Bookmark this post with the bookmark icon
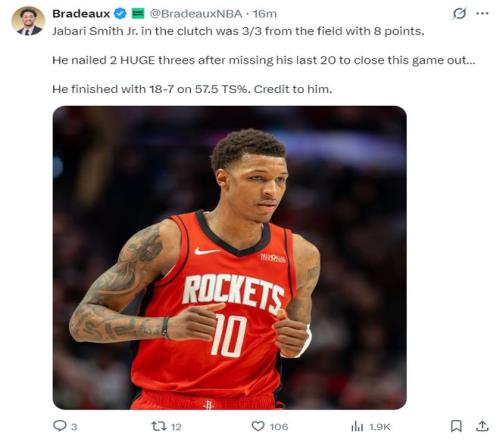 point(456,426)
